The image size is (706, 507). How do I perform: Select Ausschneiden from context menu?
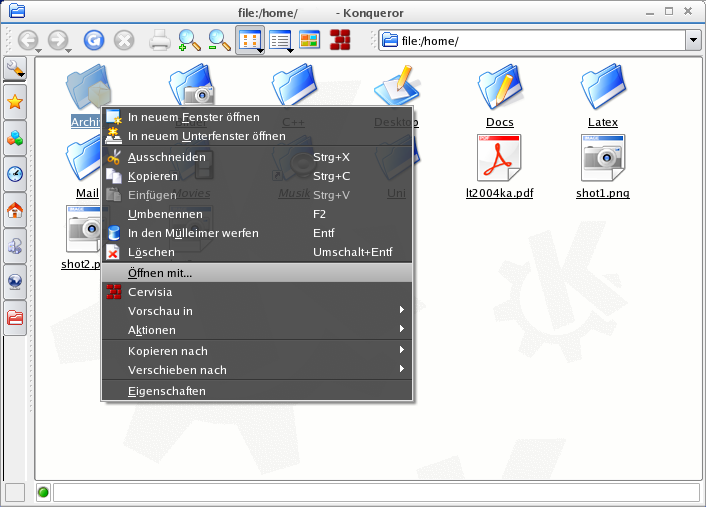coord(257,157)
